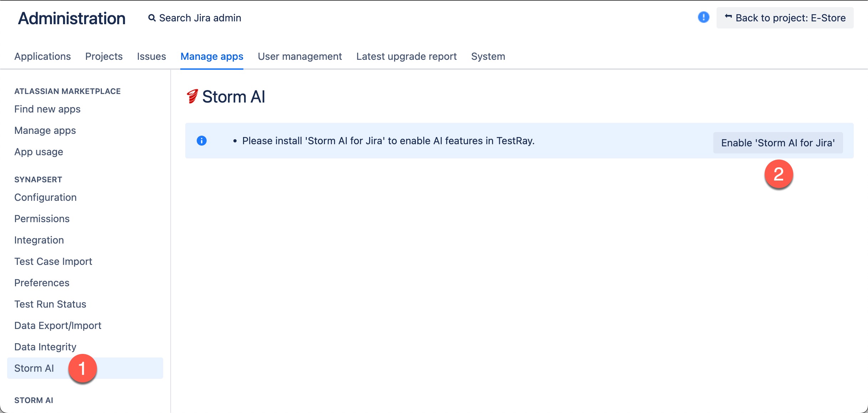This screenshot has height=413, width=868.
Task: Open Data Export/Import page
Action: coord(58,325)
